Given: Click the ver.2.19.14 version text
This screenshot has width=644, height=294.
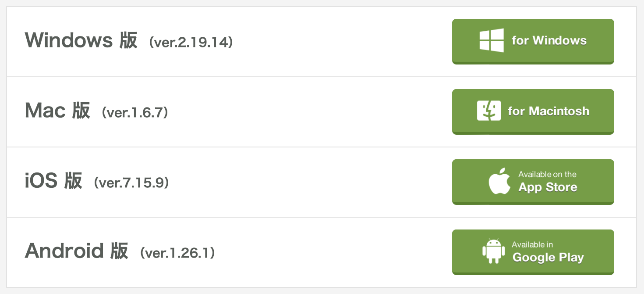Looking at the screenshot, I should 191,43.
